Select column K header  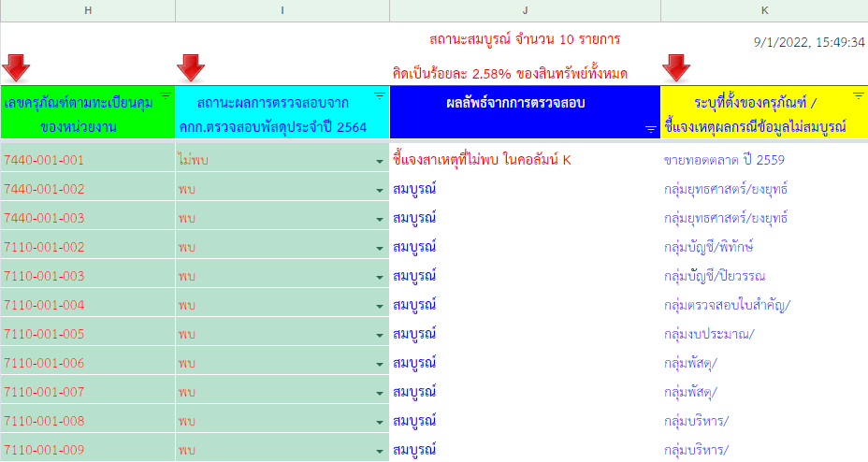click(x=764, y=9)
